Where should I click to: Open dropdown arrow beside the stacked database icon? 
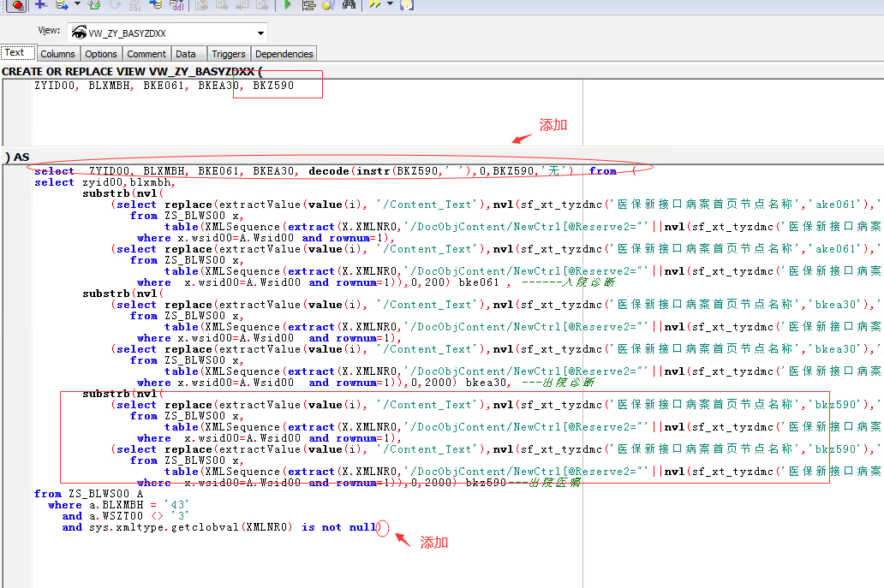click(x=77, y=4)
